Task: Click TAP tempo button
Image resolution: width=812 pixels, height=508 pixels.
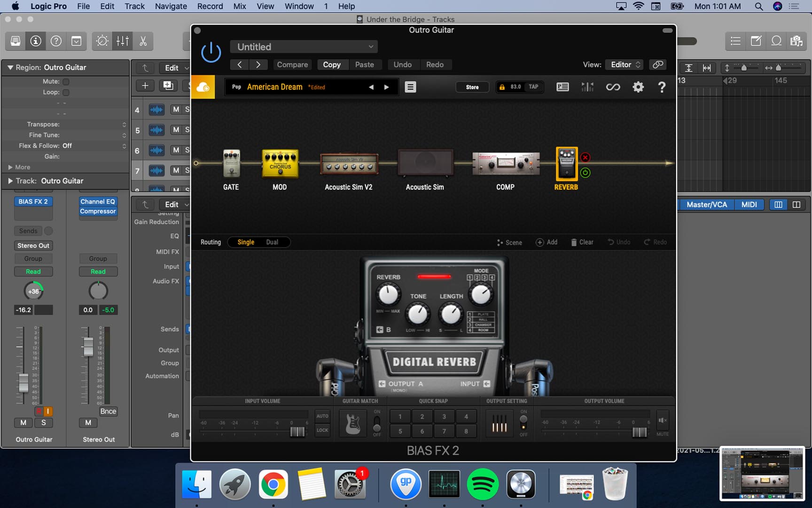Action: pos(533,87)
